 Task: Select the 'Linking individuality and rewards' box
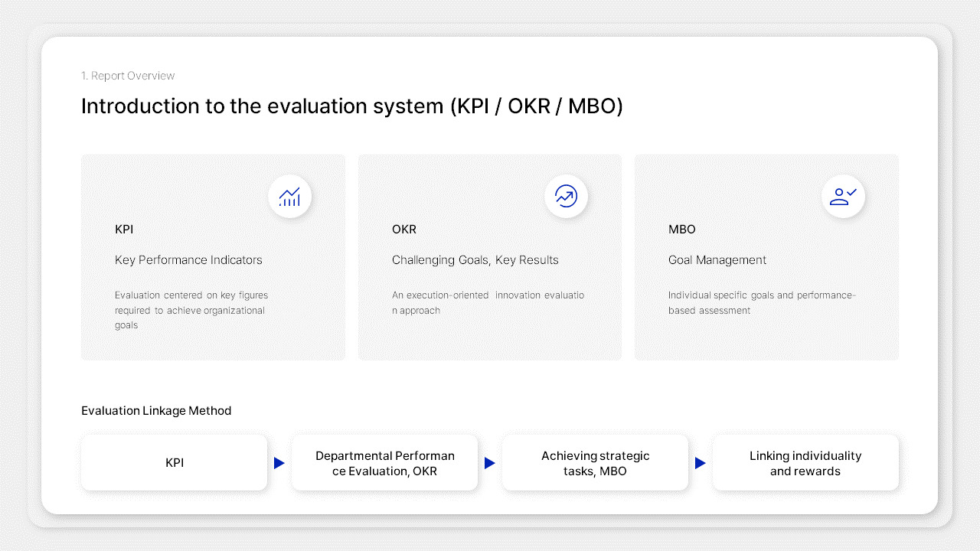805,462
